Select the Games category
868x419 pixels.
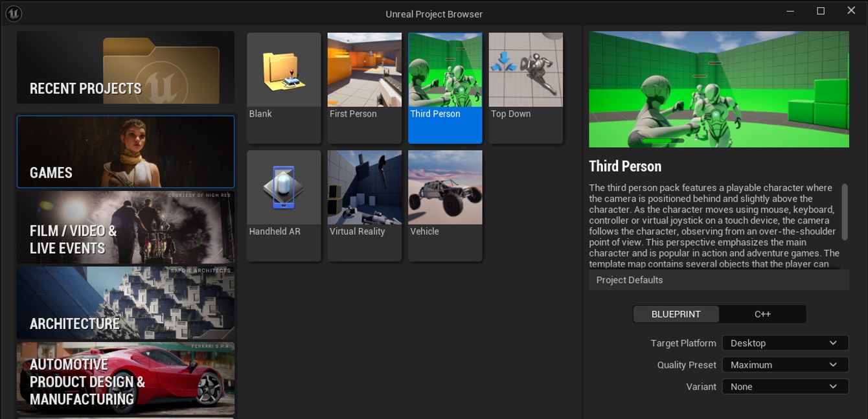point(126,152)
